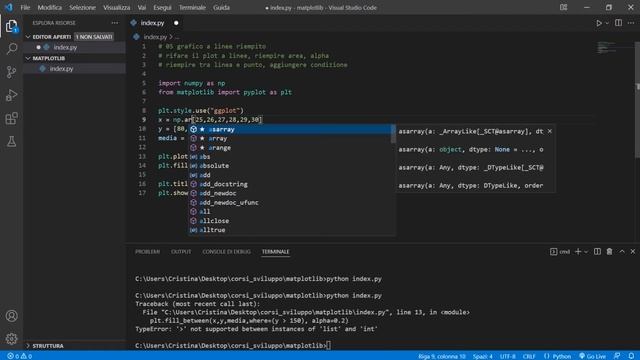
Task: Open the Search view in activity bar
Action: [11, 49]
